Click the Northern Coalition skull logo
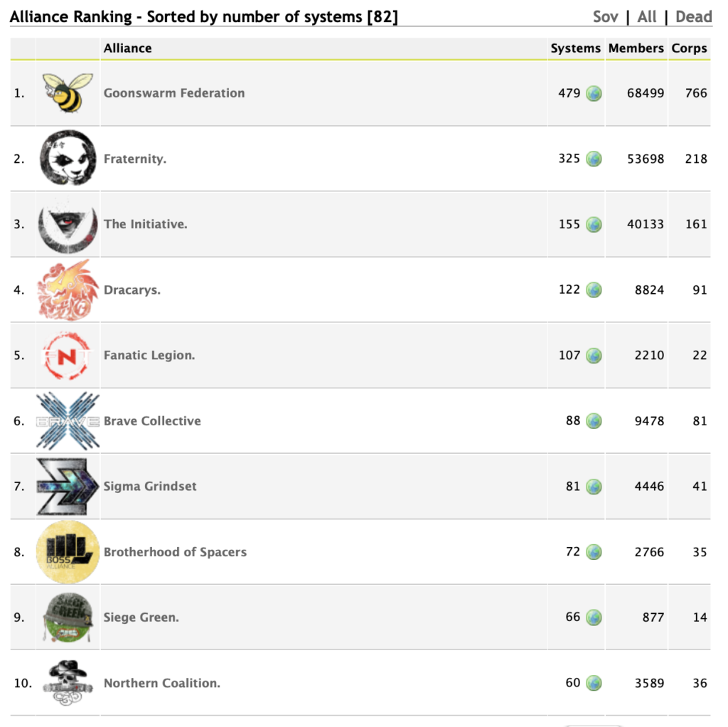The height and width of the screenshot is (727, 728). (x=68, y=683)
